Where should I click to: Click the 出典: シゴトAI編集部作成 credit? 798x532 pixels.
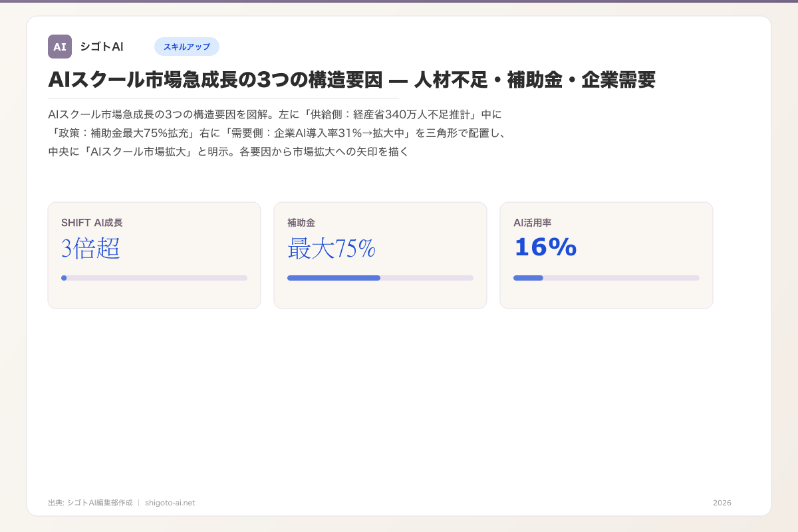point(88,503)
